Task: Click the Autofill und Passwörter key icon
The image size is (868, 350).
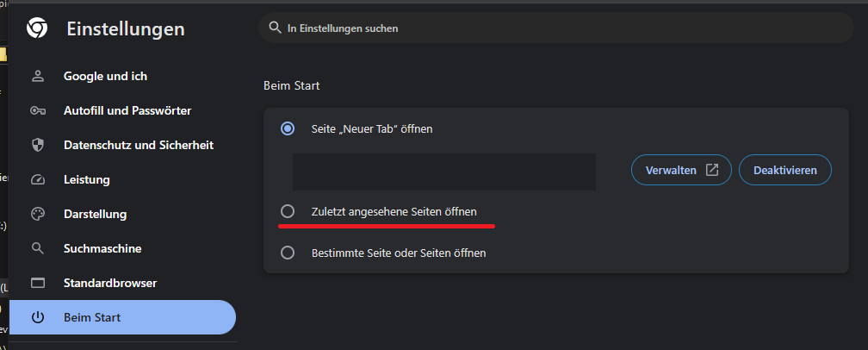Action: click(37, 110)
